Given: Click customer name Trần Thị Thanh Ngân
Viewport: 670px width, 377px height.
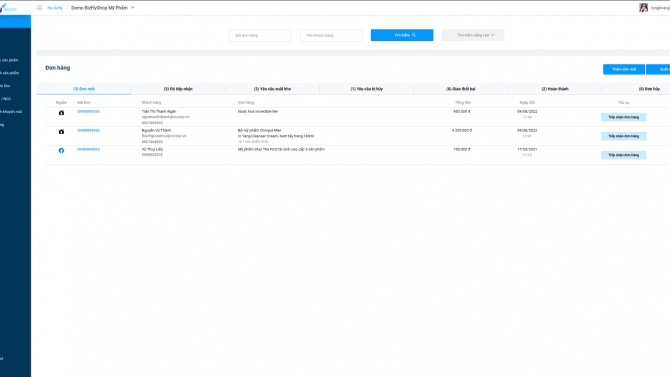Looking at the screenshot, I should coord(159,111).
